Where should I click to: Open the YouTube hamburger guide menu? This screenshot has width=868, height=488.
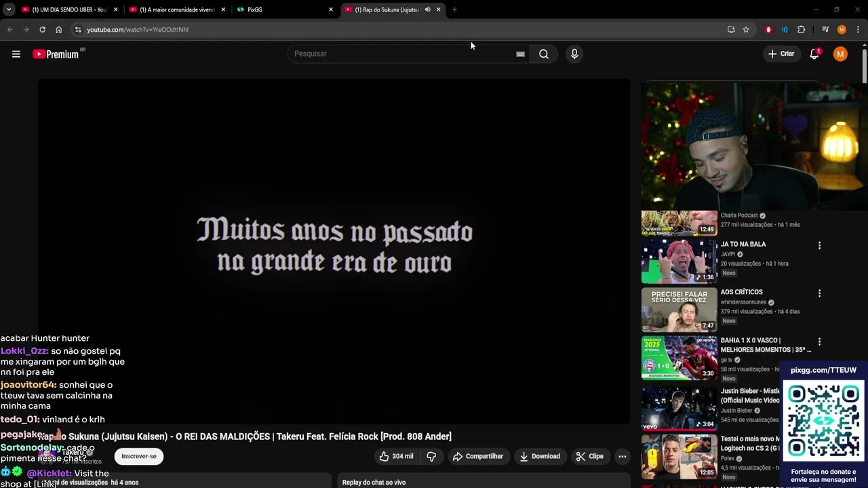point(16,54)
